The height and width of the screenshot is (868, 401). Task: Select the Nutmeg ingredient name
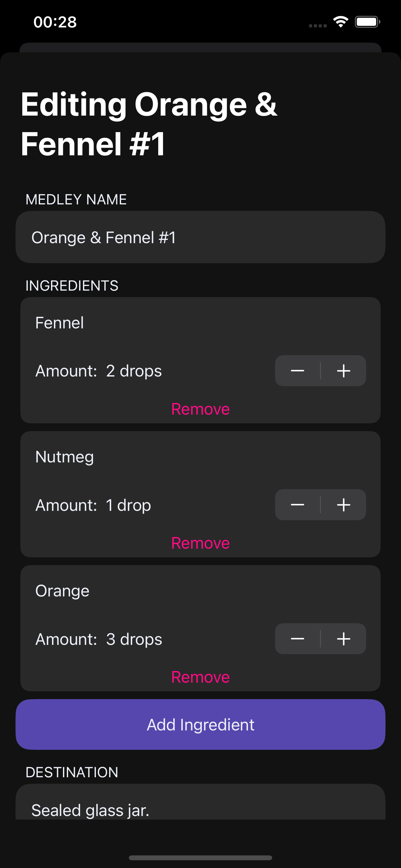[65, 457]
